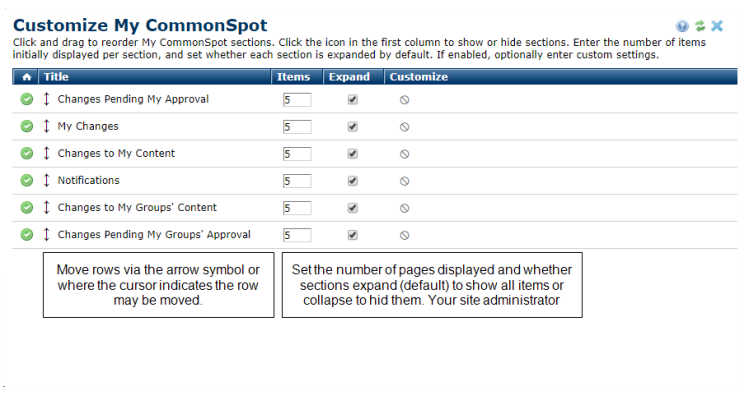The image size is (749, 395).
Task: Close the Customize My CommonSpot dialog
Action: (x=717, y=26)
